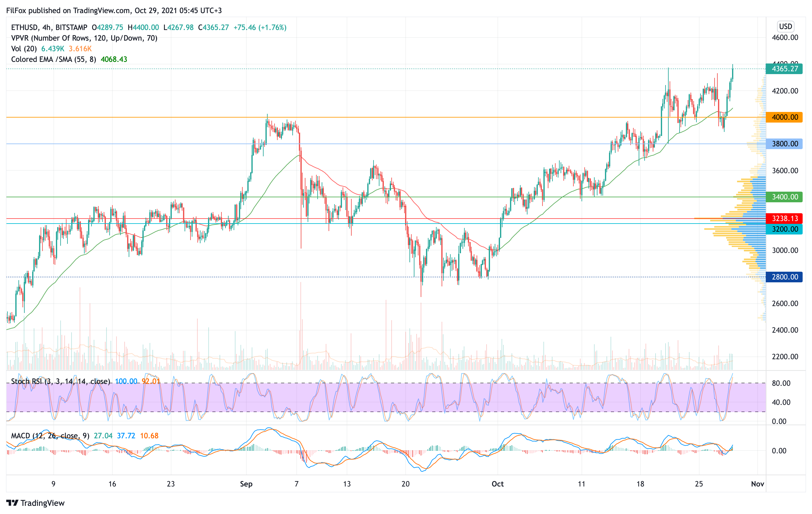The height and width of the screenshot is (514, 812).
Task: Select the orange 4000.00 price level tag
Action: [x=784, y=118]
